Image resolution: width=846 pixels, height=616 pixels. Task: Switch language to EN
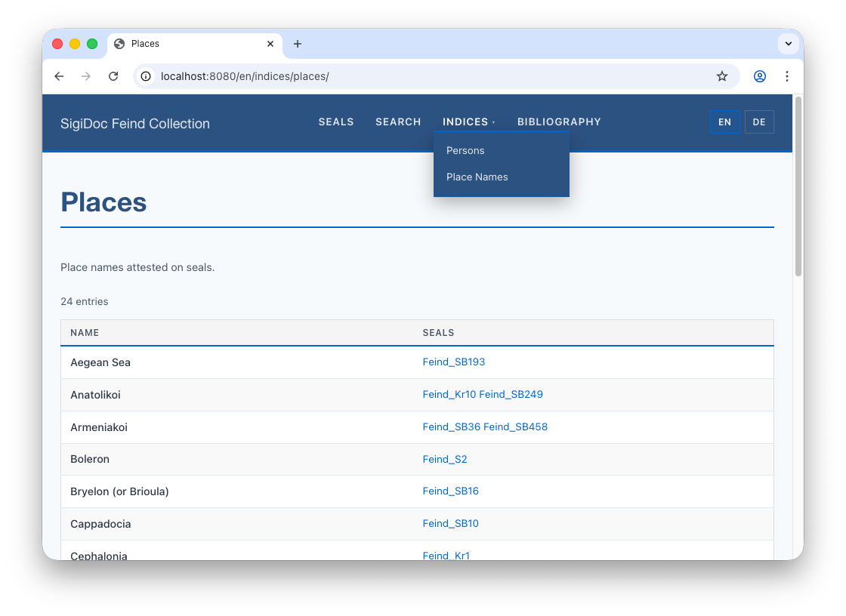click(x=724, y=122)
